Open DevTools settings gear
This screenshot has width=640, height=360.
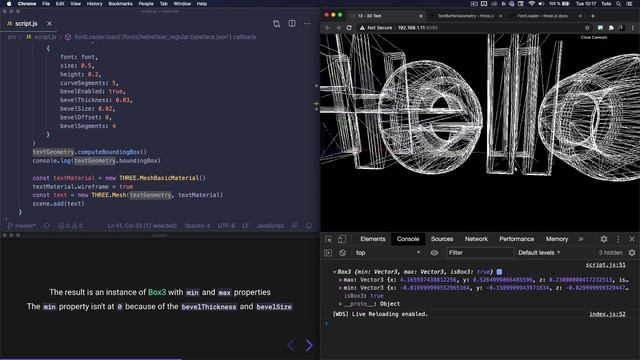point(604,239)
